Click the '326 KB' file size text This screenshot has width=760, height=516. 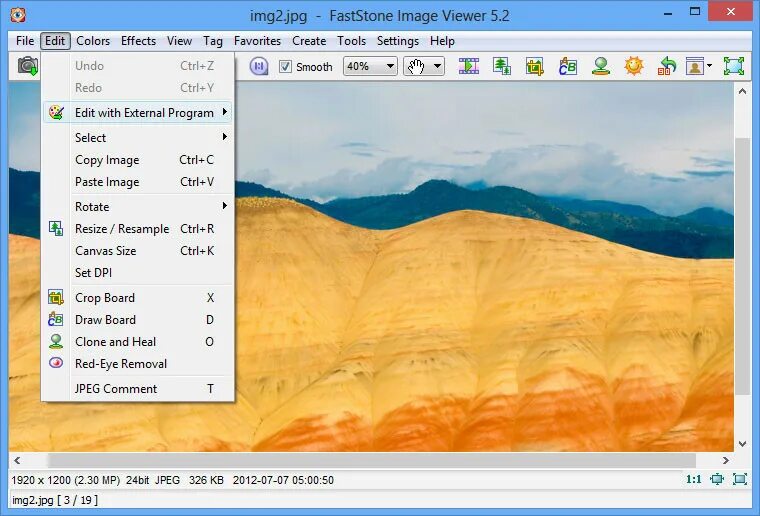(206, 480)
